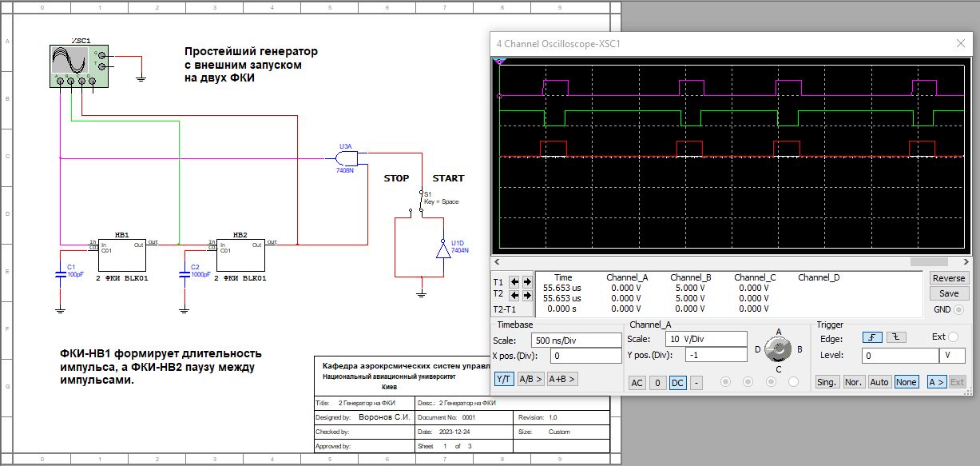Click the rising edge trigger icon
The height and width of the screenshot is (466, 980).
pos(871,337)
